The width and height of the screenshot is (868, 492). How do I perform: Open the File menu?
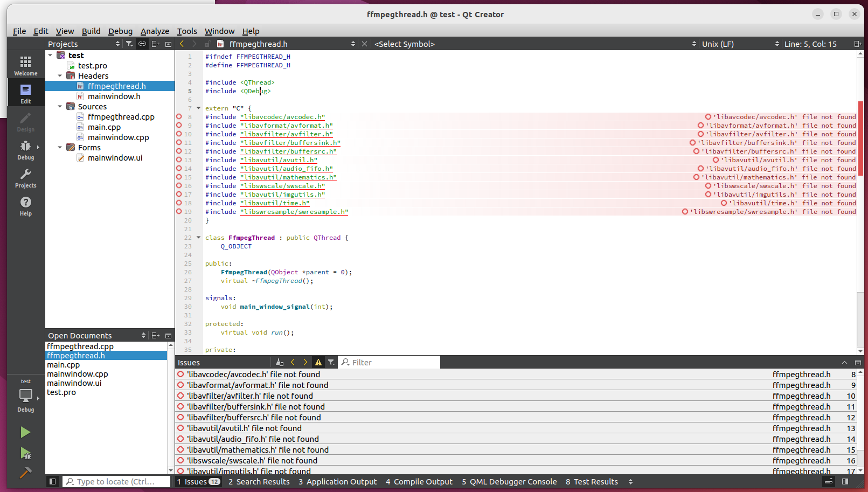(19, 31)
